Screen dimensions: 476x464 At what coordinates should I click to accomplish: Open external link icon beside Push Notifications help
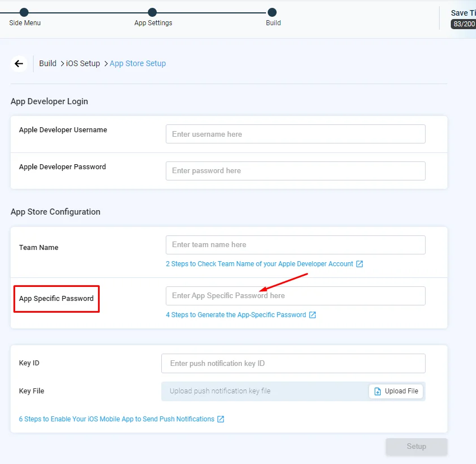pyautogui.click(x=221, y=419)
